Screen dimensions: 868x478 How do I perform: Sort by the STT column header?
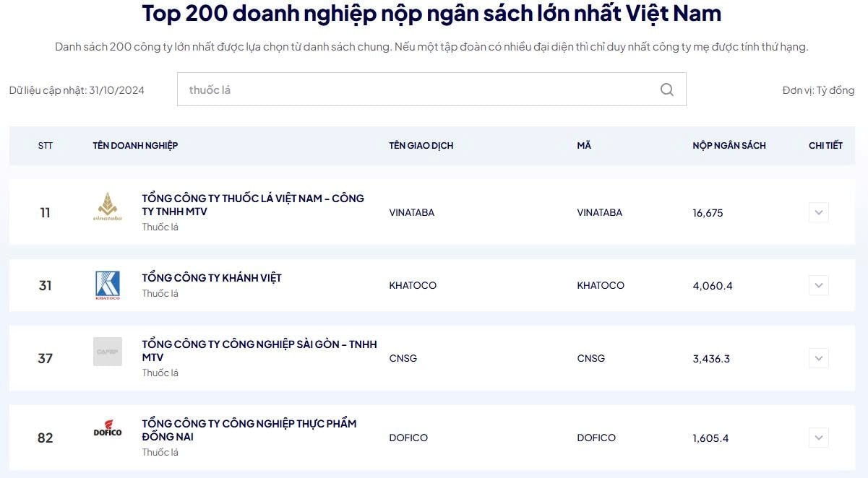point(46,146)
